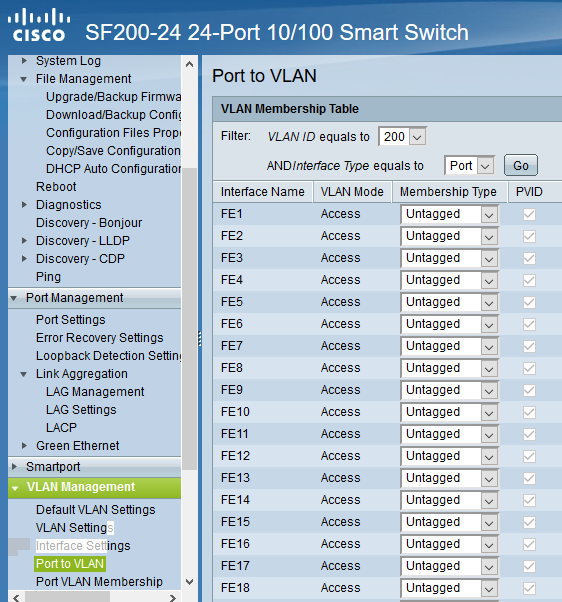This screenshot has width=562, height=602.
Task: Toggle the PVID checkbox for FE2
Action: coord(529,236)
